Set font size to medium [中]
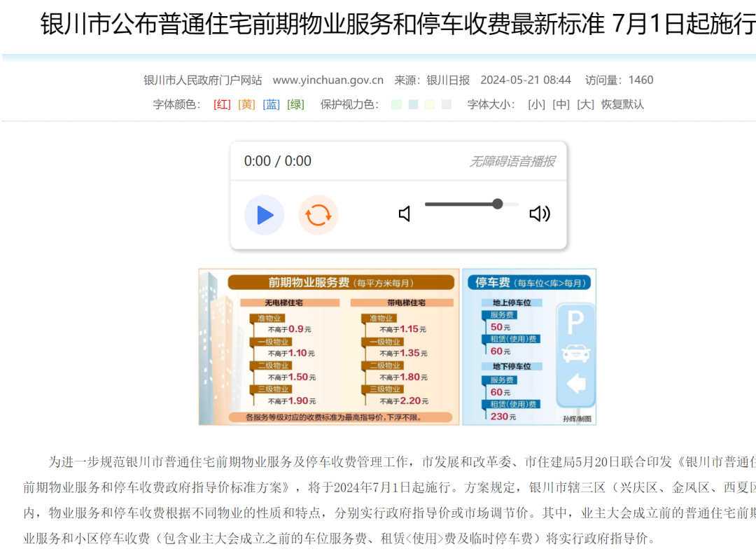This screenshot has height=556, width=756. click(x=561, y=104)
